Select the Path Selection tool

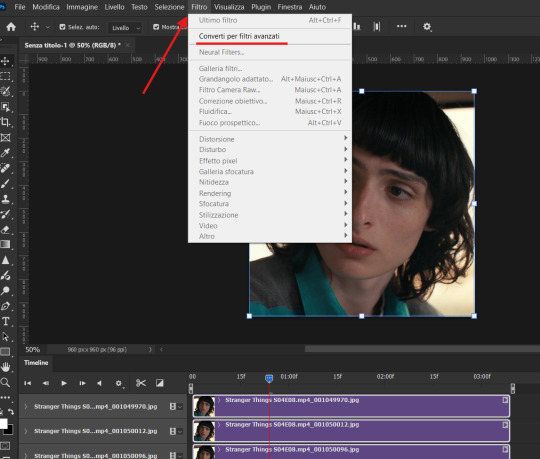pos(5,336)
